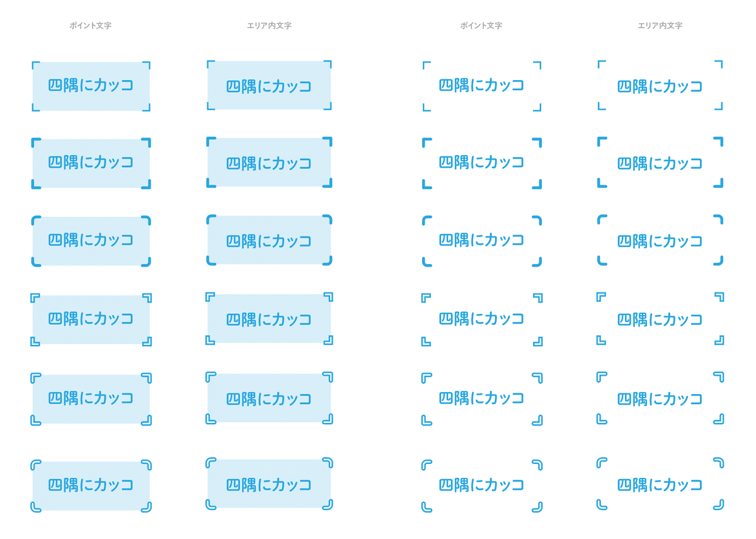Select outlined square-bracket unfilled sample under right ポイント文字
The image size is (756, 539).
[481, 319]
